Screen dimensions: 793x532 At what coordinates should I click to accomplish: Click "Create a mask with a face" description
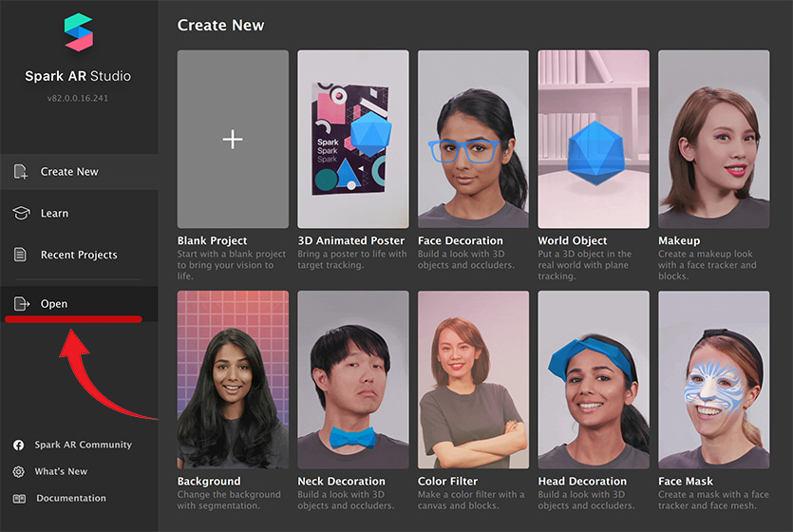click(x=713, y=500)
